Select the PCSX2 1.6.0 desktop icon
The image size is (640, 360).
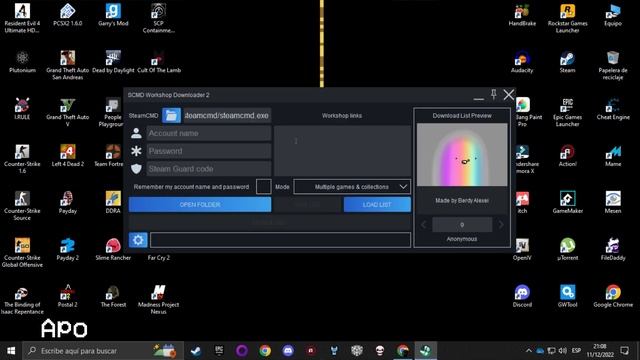click(67, 15)
